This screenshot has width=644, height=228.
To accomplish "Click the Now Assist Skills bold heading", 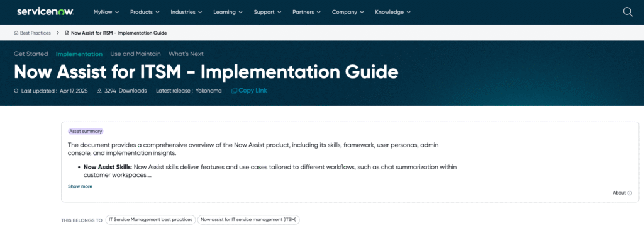I will 106,167.
